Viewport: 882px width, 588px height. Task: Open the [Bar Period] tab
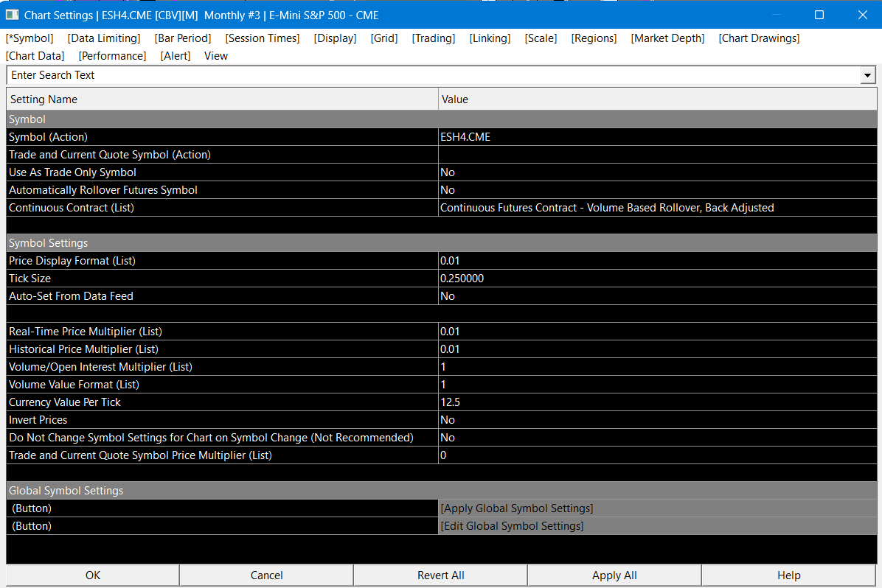(183, 38)
